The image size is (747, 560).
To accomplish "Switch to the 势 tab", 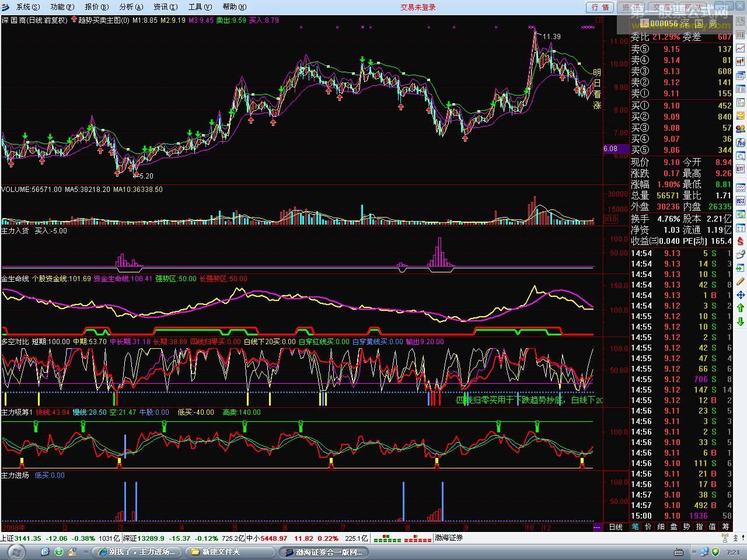I will [687, 527].
